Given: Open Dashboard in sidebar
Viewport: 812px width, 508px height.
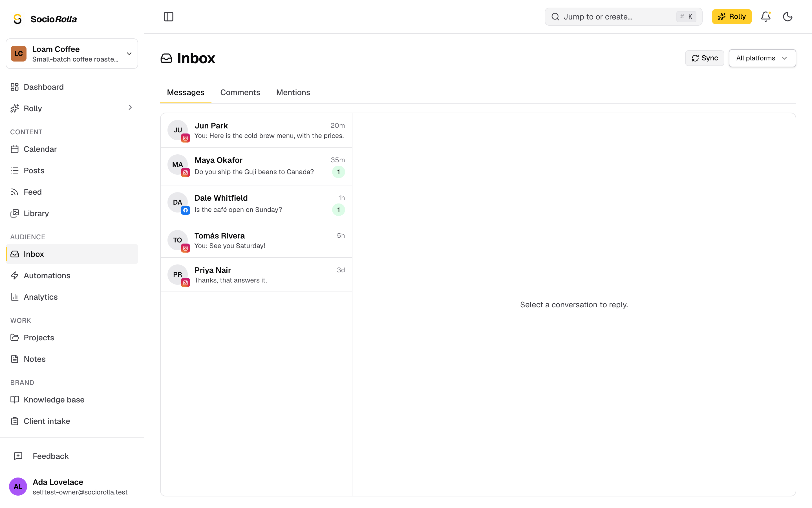Looking at the screenshot, I should point(72,87).
